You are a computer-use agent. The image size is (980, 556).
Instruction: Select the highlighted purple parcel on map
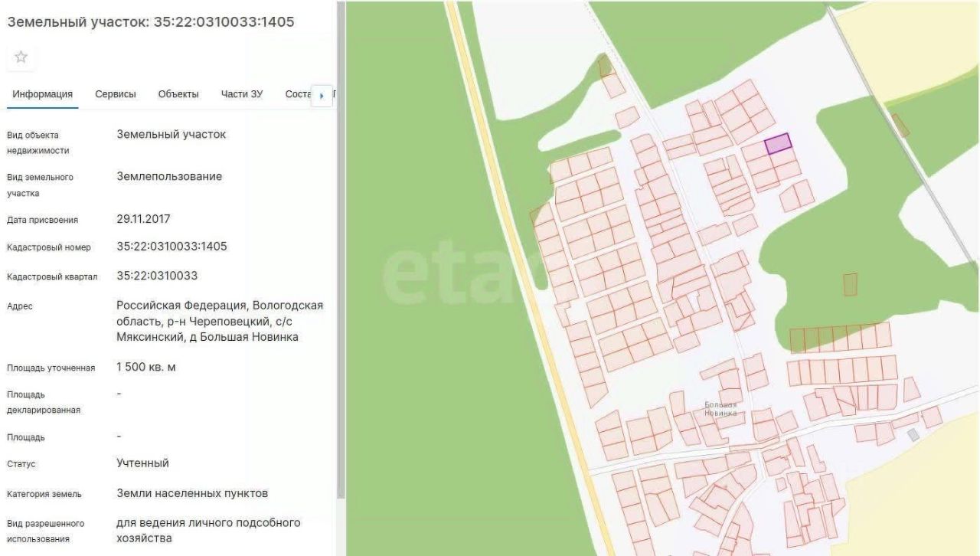[778, 143]
